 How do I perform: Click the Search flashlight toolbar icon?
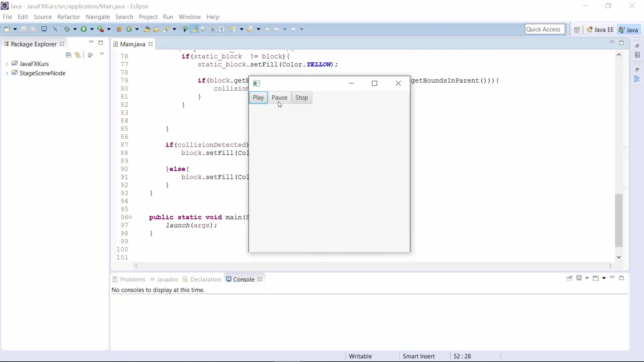point(166,29)
